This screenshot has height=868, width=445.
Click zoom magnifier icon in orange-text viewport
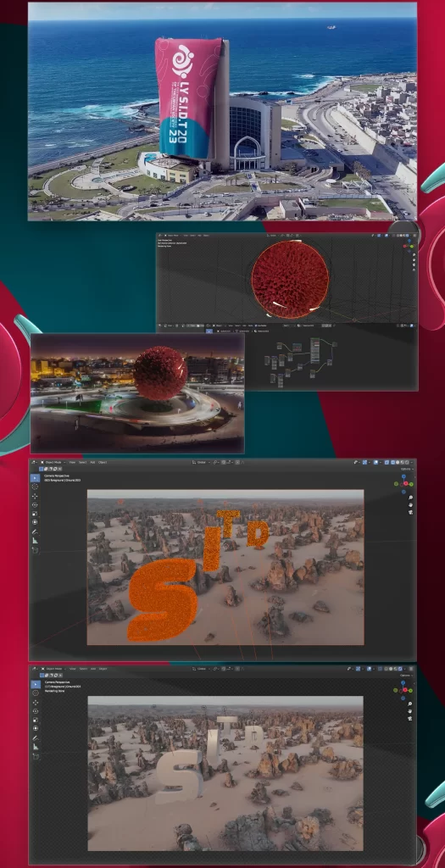tap(411, 498)
